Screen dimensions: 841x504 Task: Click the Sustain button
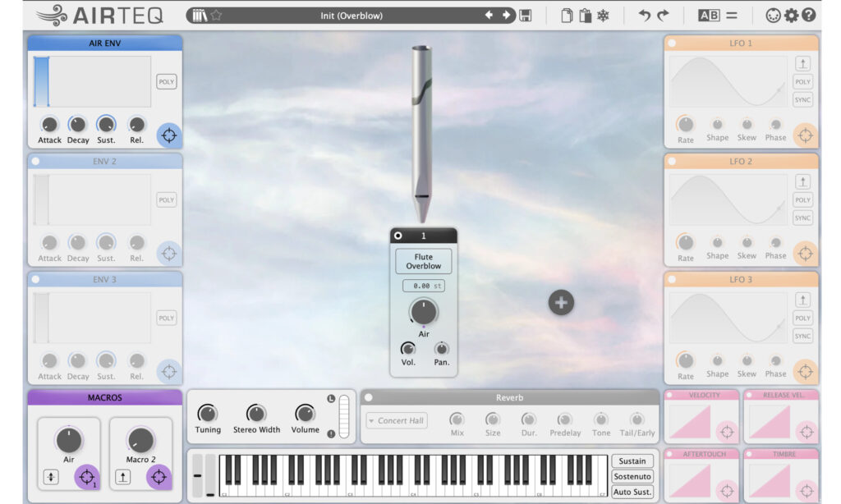coord(632,461)
